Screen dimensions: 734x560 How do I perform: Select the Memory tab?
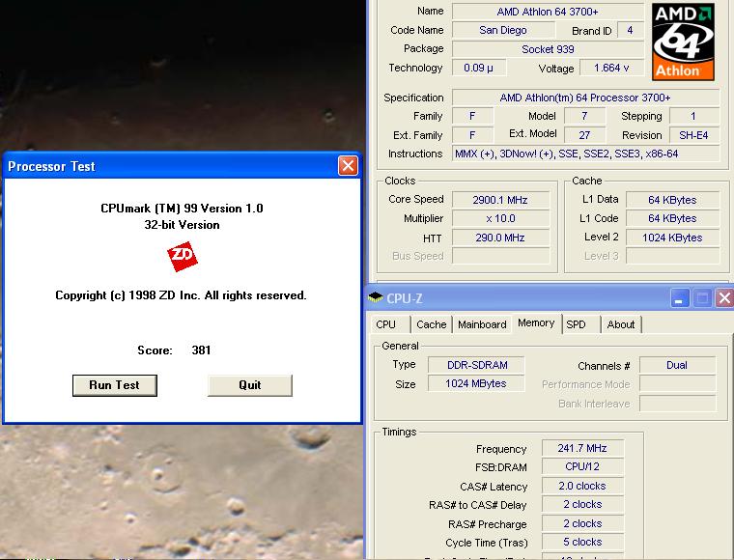click(536, 323)
